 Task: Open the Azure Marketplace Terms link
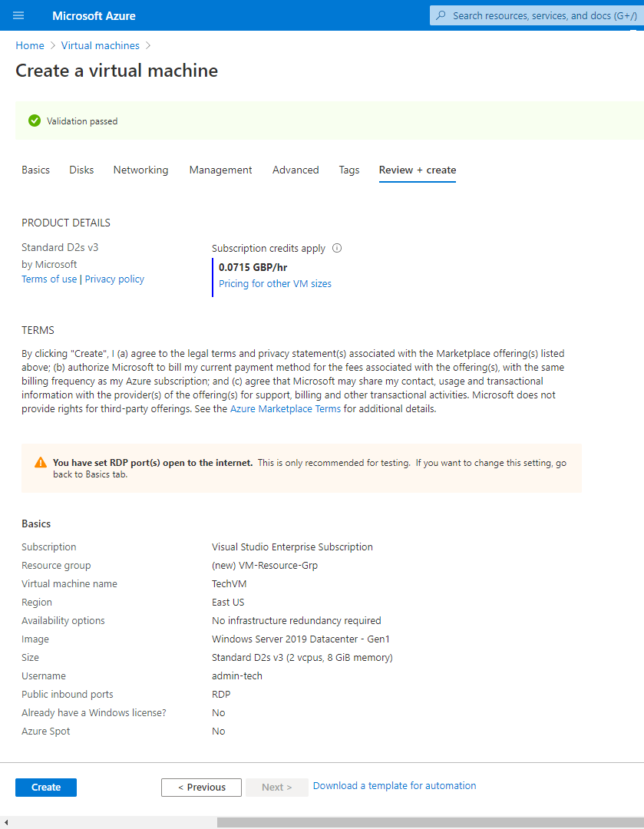click(x=286, y=408)
